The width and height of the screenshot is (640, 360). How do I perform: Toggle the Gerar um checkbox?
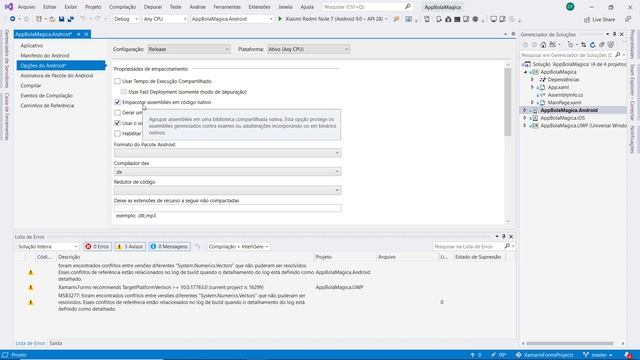[118, 113]
